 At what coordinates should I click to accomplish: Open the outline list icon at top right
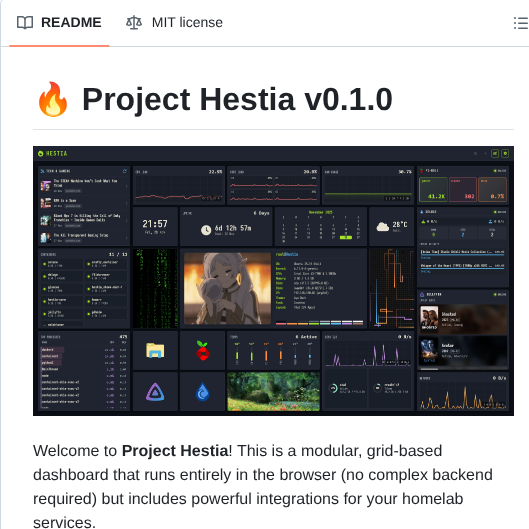pyautogui.click(x=521, y=23)
